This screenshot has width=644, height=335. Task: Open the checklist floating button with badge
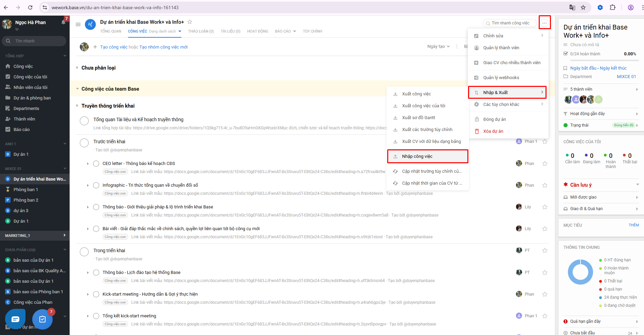coord(42,319)
